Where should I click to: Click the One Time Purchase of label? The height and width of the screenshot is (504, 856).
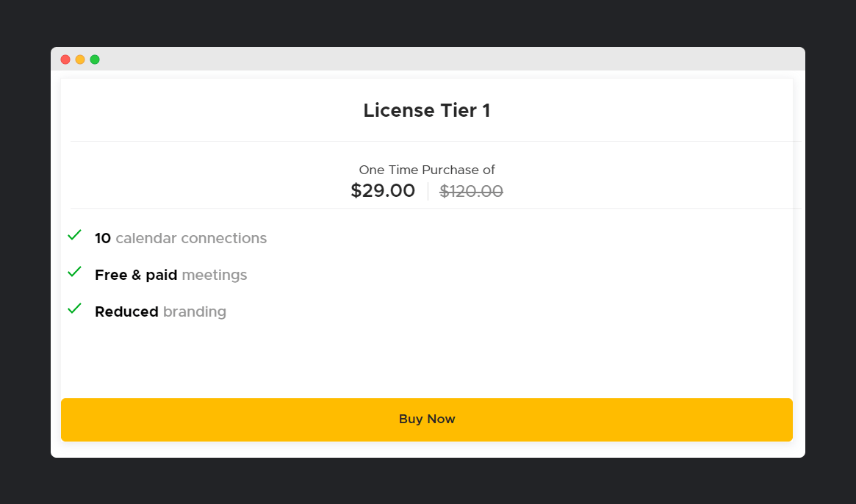coord(427,170)
